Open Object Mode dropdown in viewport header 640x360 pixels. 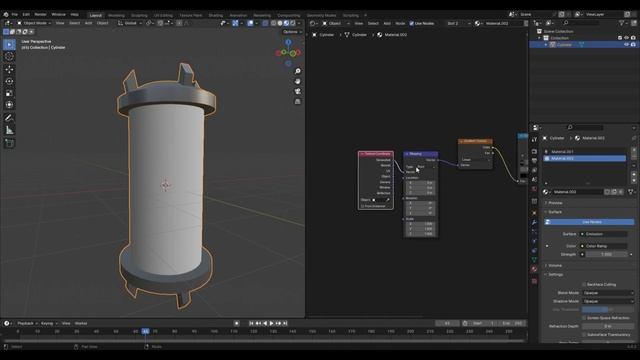[x=34, y=23]
